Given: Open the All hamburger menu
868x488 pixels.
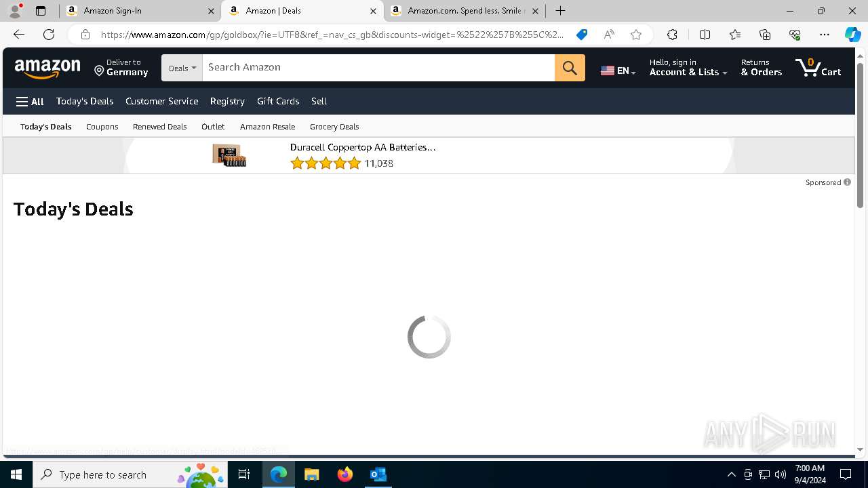Looking at the screenshot, I should click(30, 102).
